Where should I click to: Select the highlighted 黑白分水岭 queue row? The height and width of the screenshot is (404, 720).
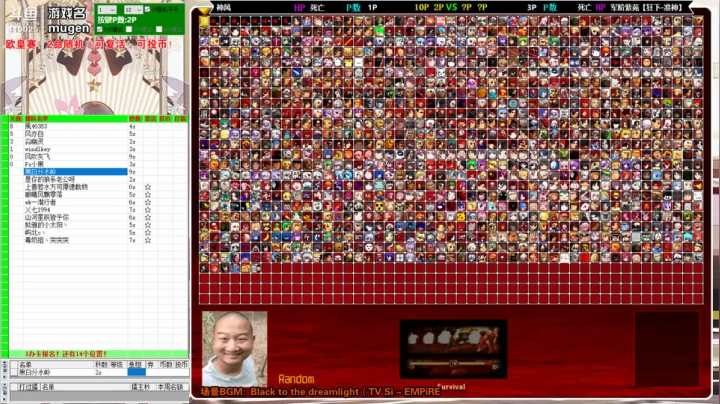click(75, 172)
